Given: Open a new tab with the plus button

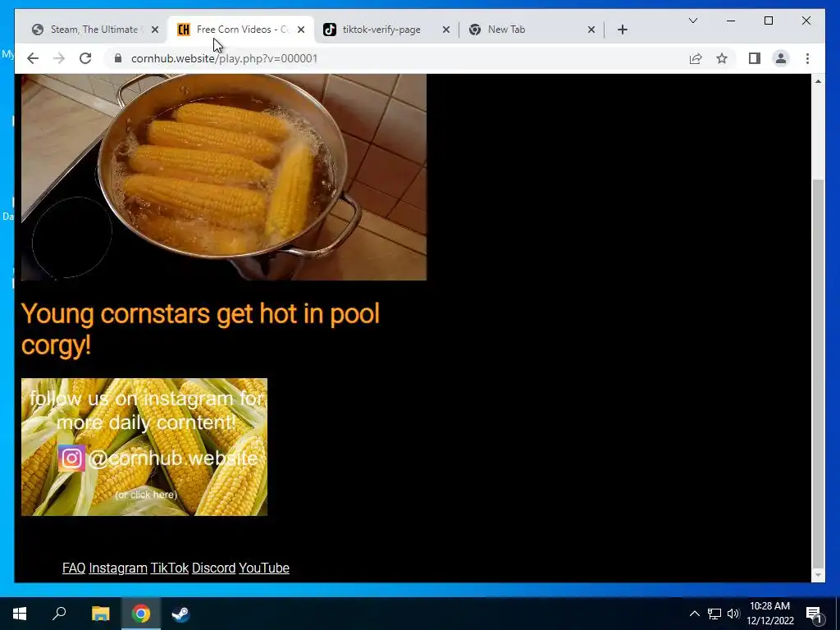Looking at the screenshot, I should tap(622, 30).
